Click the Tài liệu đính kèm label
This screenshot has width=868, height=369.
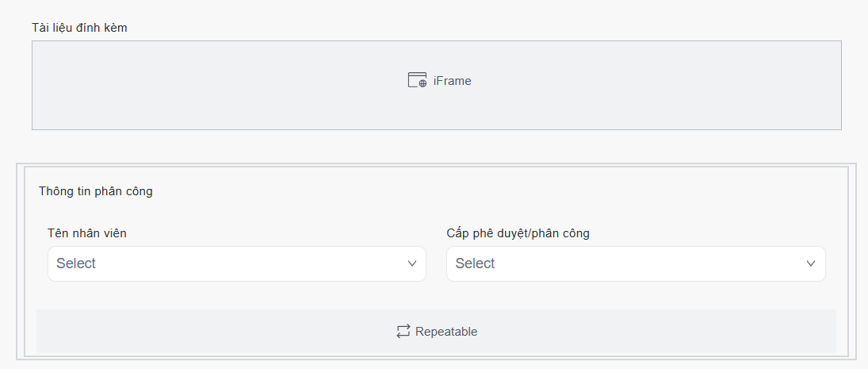click(79, 28)
